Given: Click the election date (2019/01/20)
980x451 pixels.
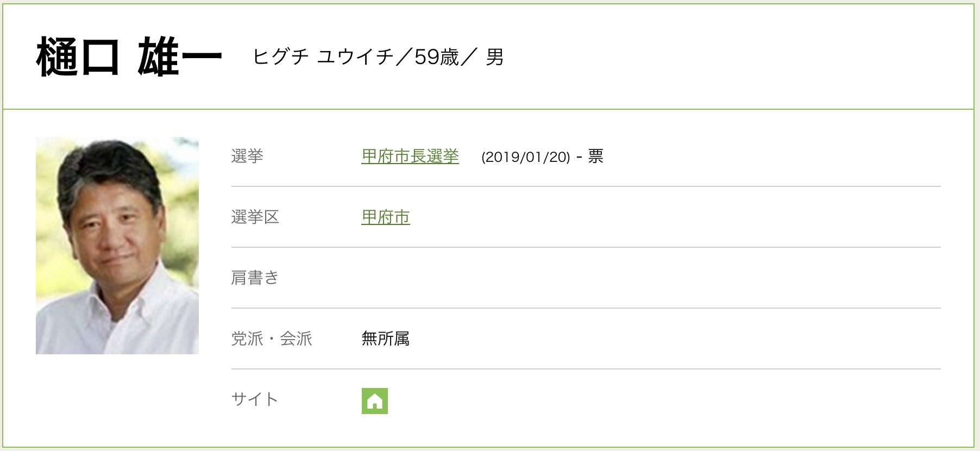Looking at the screenshot, I should 526,157.
